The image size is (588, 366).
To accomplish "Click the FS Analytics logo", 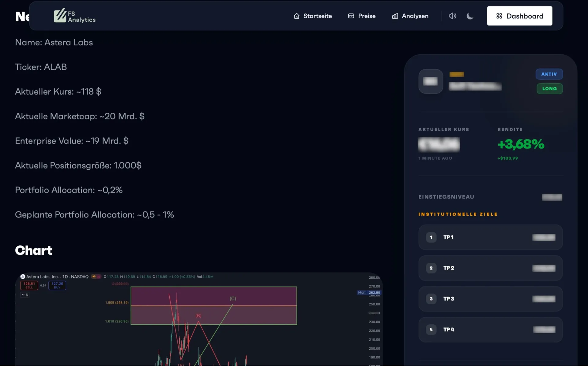I will (x=75, y=16).
